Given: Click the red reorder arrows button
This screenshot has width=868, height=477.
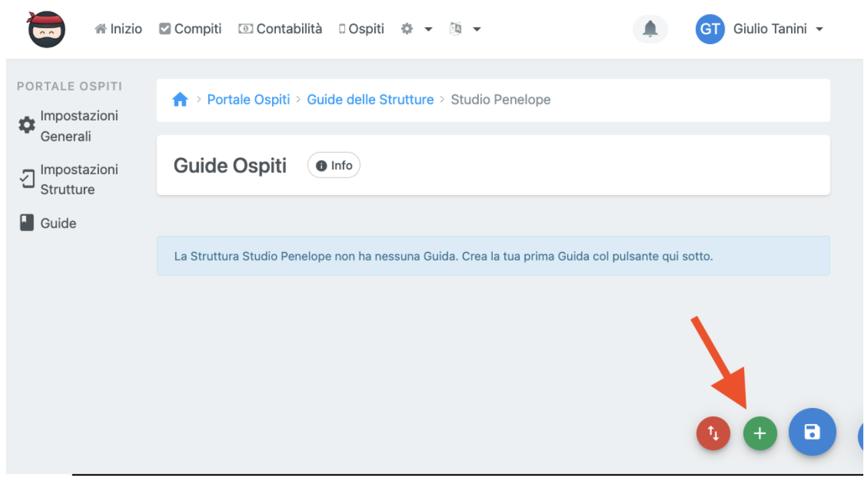Looking at the screenshot, I should tap(713, 433).
